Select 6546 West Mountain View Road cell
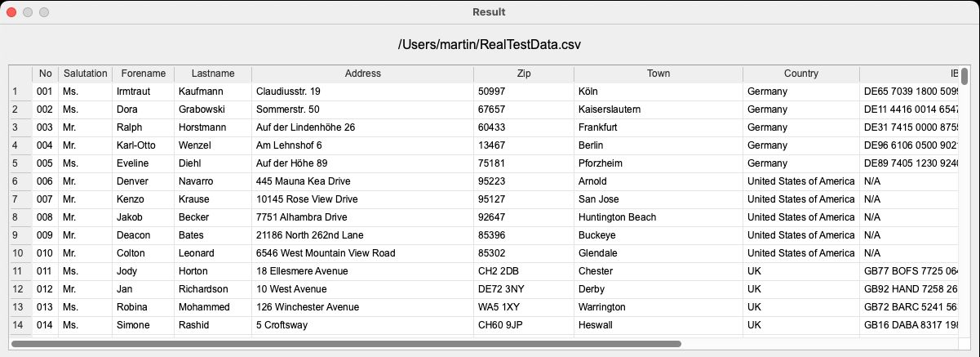 [363, 253]
